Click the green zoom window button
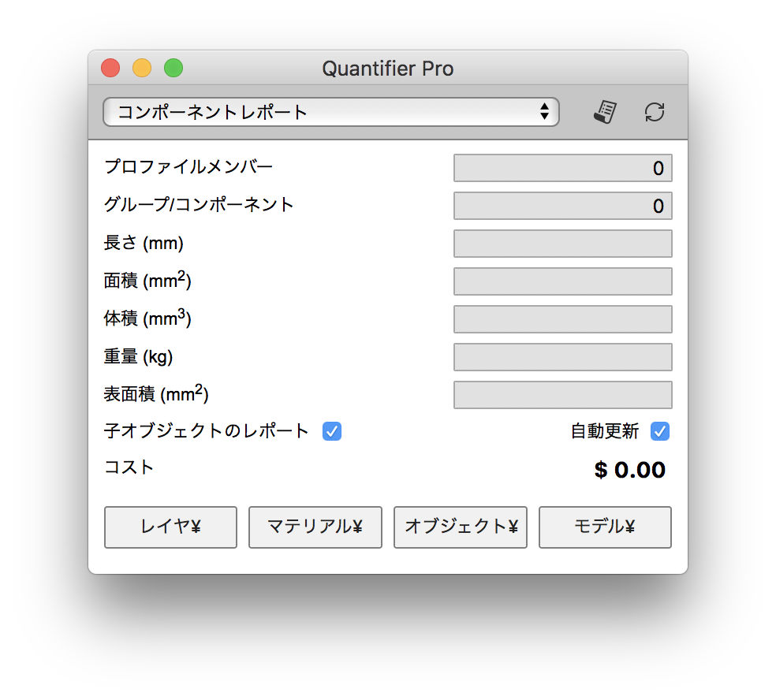The height and width of the screenshot is (700, 776). tap(173, 69)
